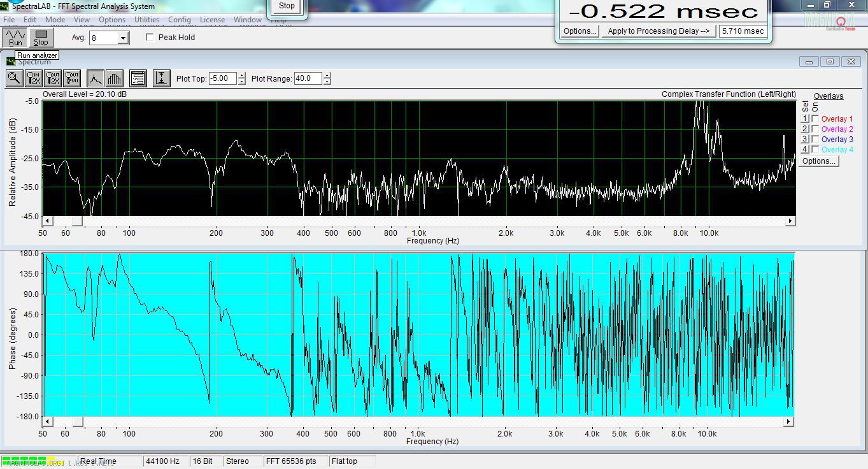Increase Plot Top with up arrow
Image resolution: width=868 pixels, height=469 pixels.
[242, 76]
